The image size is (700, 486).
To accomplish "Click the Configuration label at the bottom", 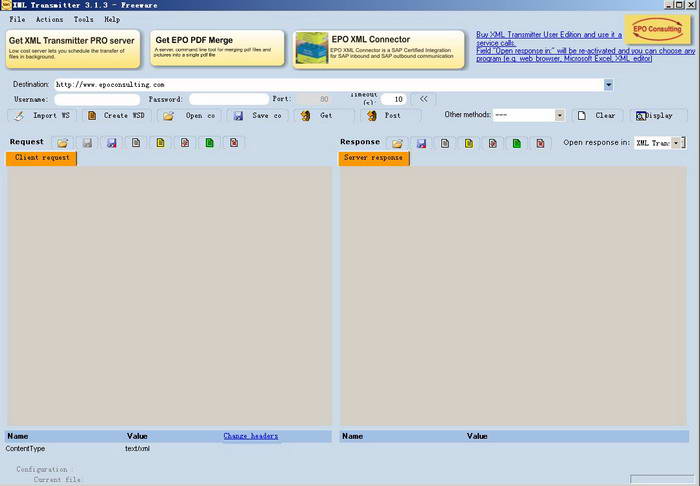I will click(42, 469).
